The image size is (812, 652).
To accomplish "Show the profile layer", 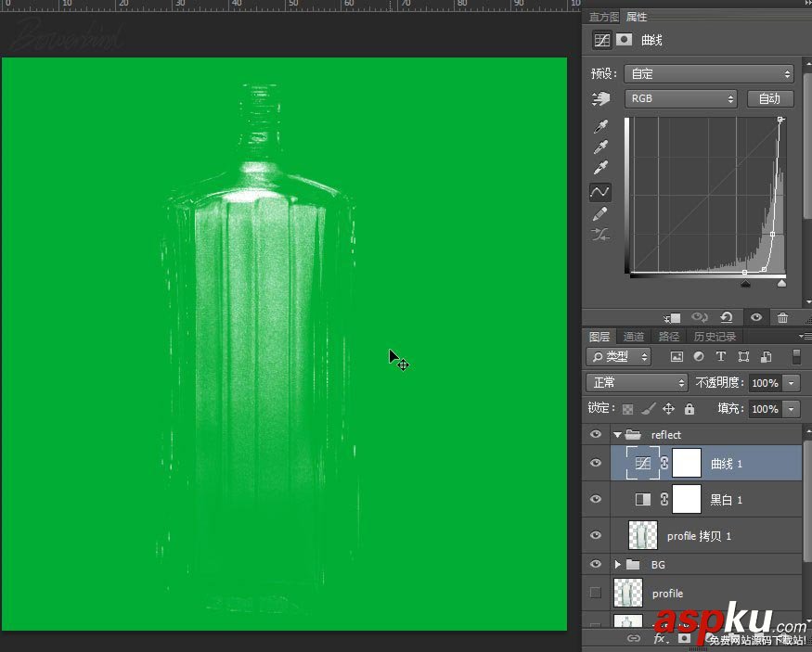I will click(596, 593).
